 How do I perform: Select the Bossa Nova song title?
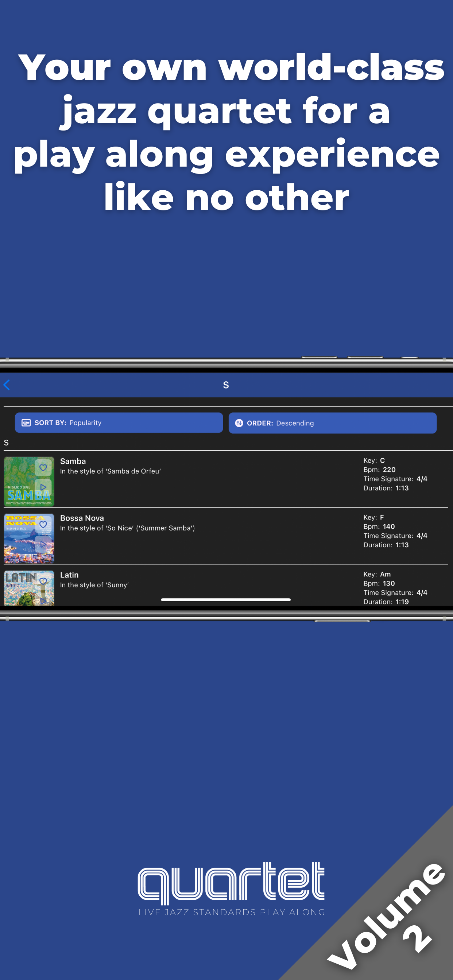(82, 518)
